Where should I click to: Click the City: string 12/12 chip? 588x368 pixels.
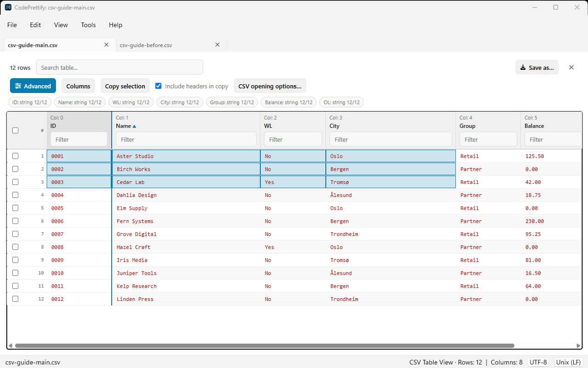[180, 102]
